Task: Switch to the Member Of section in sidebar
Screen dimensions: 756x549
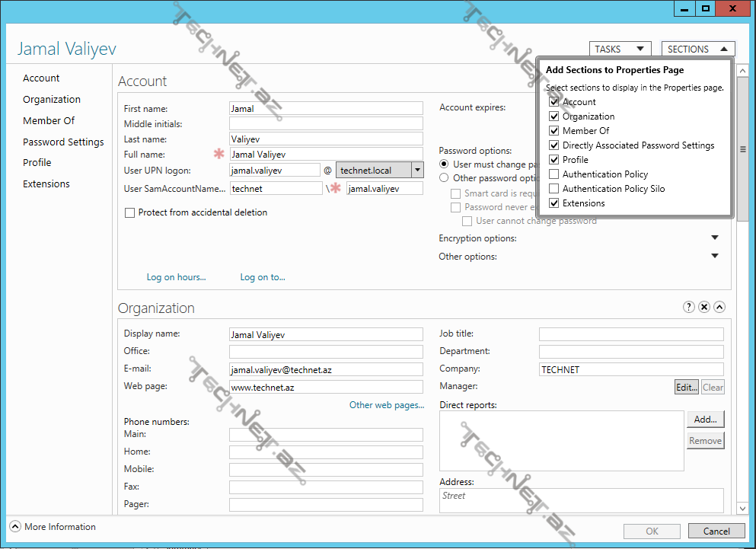Action: (x=49, y=120)
